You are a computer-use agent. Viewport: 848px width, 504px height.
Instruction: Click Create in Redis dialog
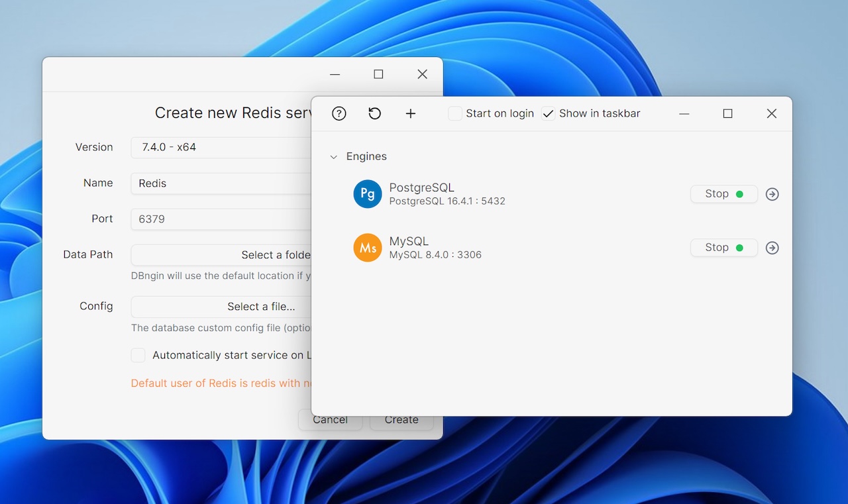[x=401, y=420]
